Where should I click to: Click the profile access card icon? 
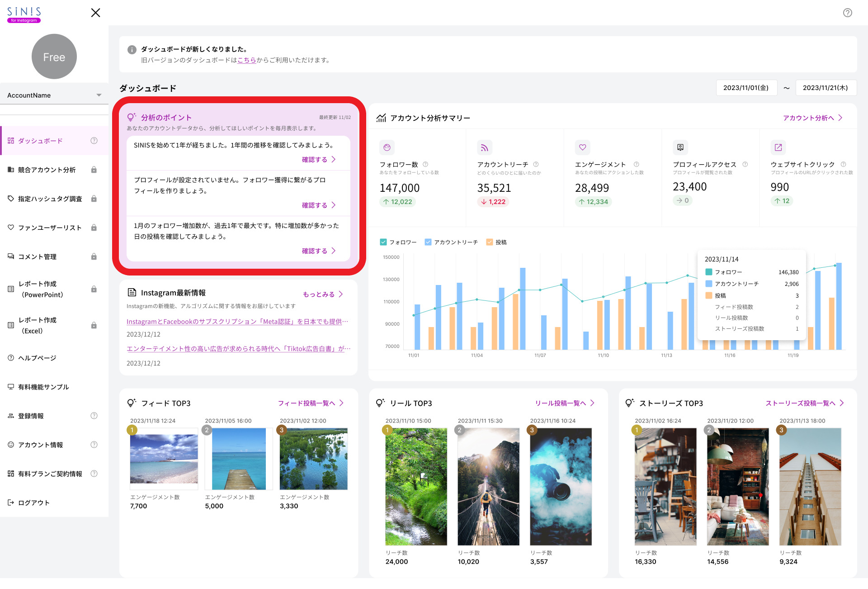tap(680, 147)
